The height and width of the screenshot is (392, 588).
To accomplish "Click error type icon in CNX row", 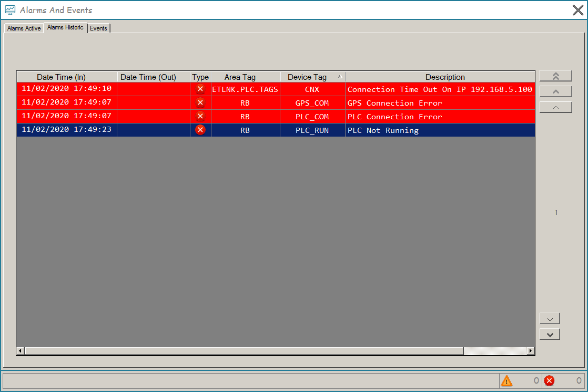I will tap(200, 89).
